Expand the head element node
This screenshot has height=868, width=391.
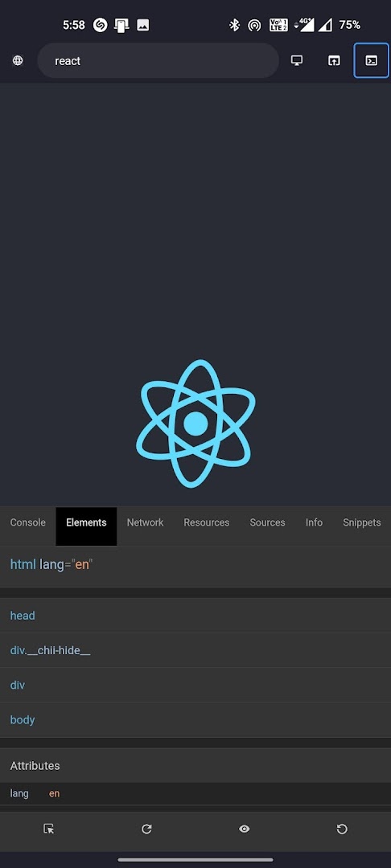point(195,616)
